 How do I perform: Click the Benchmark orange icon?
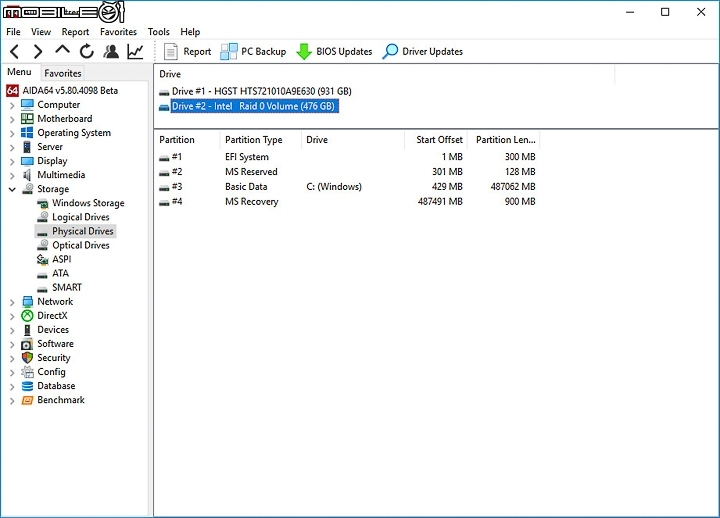(28, 400)
